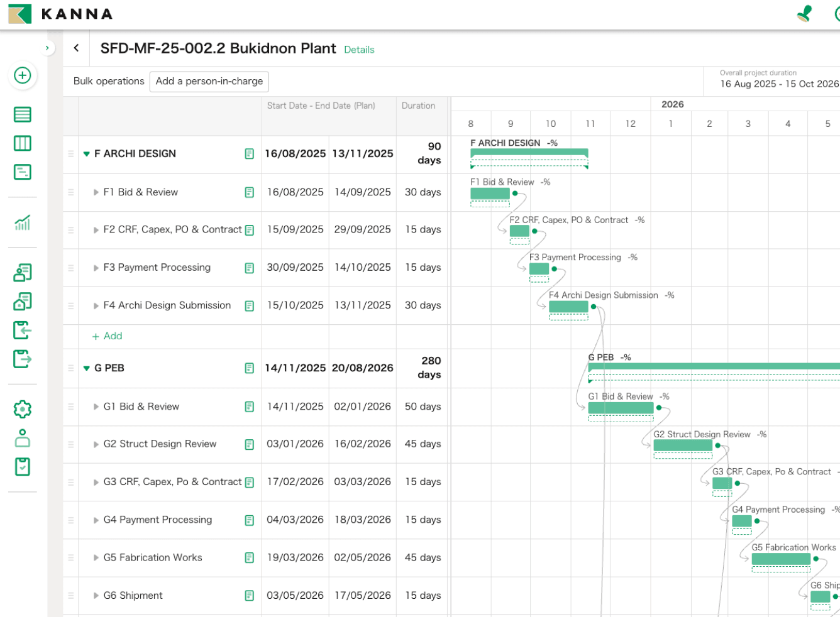Expand the collapsed sidebar chevron

(47, 48)
